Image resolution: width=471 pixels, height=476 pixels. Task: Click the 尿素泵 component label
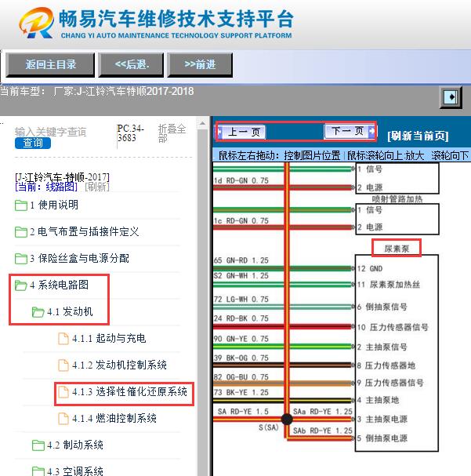pos(397,249)
